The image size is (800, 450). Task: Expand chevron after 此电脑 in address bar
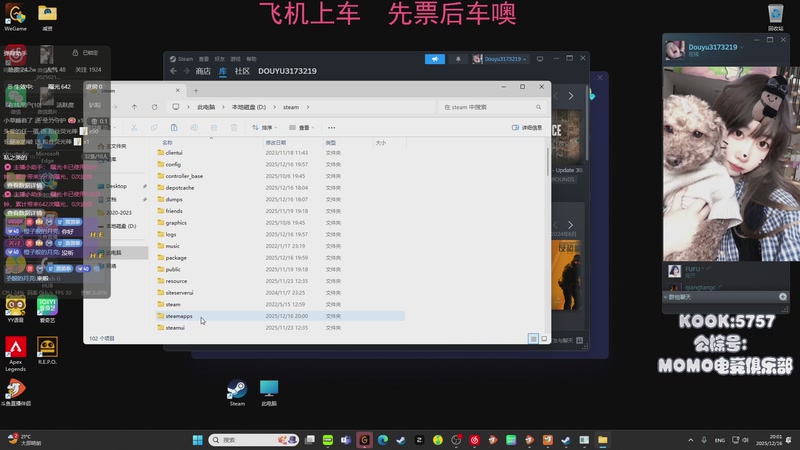(x=223, y=107)
